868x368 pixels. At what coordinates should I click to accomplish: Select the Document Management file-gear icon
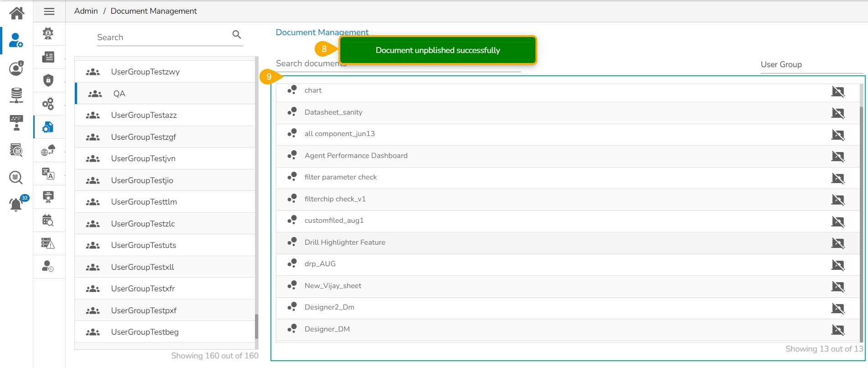pos(48,127)
